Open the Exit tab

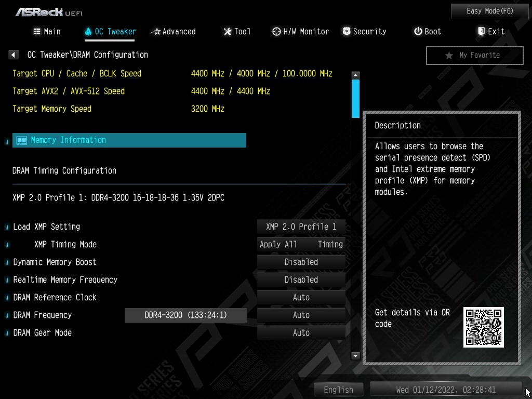tap(491, 32)
